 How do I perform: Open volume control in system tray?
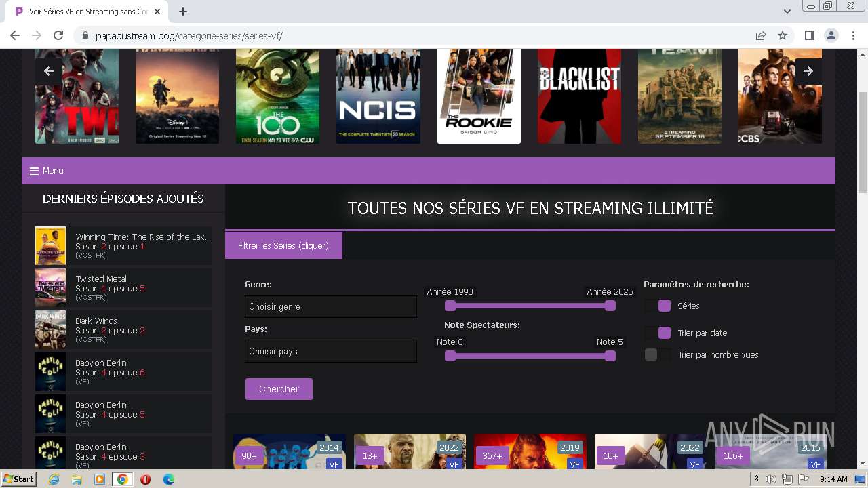tap(772, 479)
